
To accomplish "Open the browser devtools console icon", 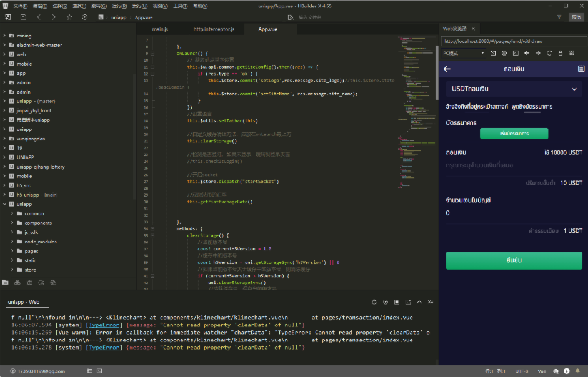I will pyautogui.click(x=516, y=53).
